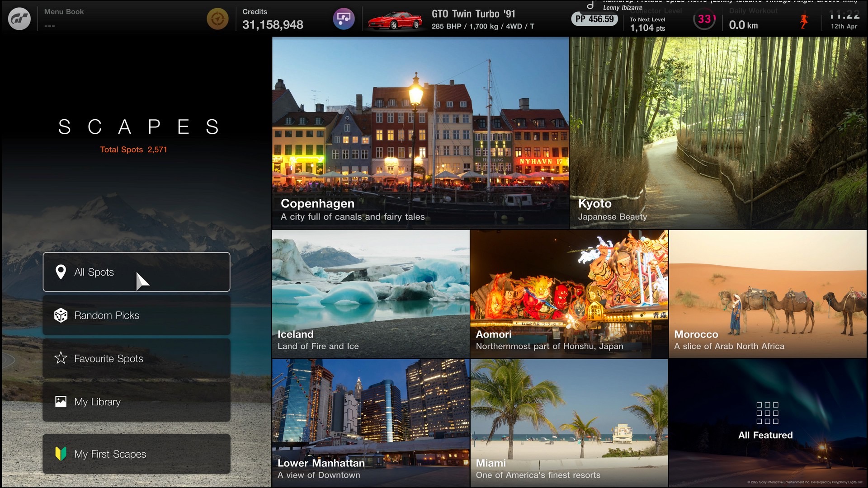Click the Menu Book compass icon

click(217, 19)
